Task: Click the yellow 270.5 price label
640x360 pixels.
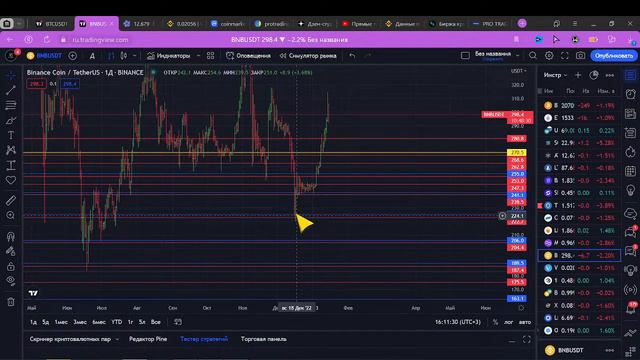Action: tap(516, 153)
